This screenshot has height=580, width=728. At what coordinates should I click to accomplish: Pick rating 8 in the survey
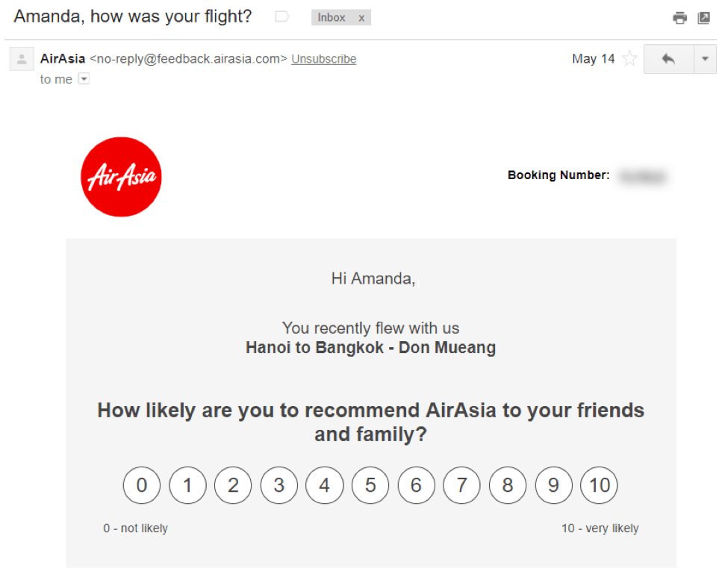tap(508, 485)
